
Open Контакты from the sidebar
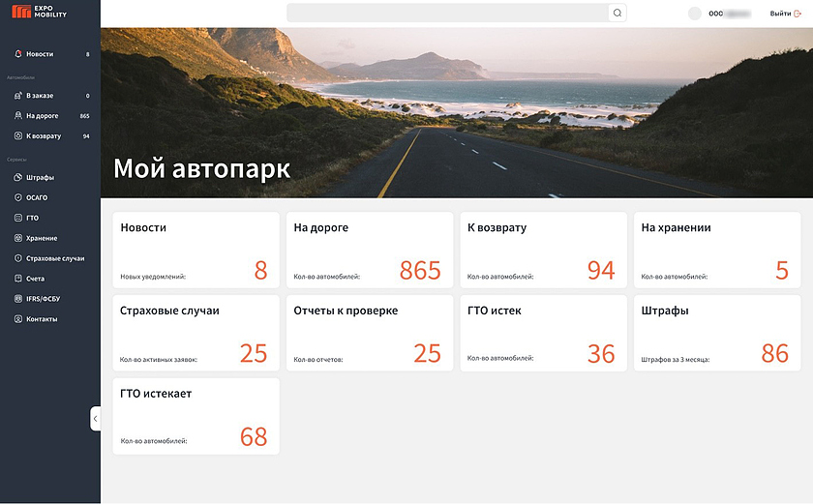tap(41, 319)
